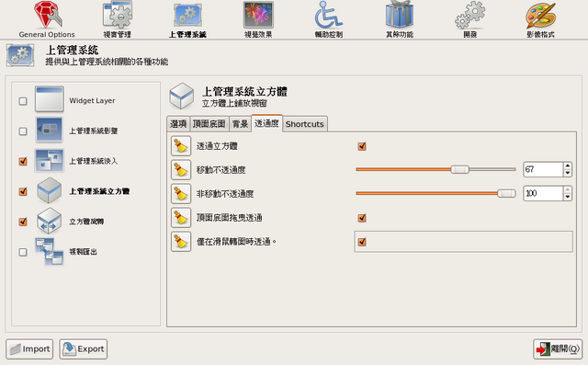Viewport: 588px width, 365px height.
Task: Select the Widget Layer label
Action: (x=92, y=100)
